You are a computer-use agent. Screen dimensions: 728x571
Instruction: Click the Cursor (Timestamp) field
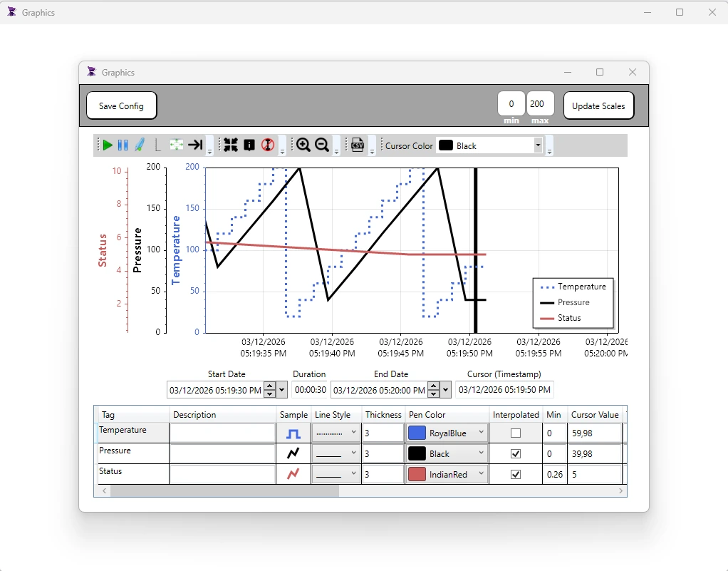[504, 390]
